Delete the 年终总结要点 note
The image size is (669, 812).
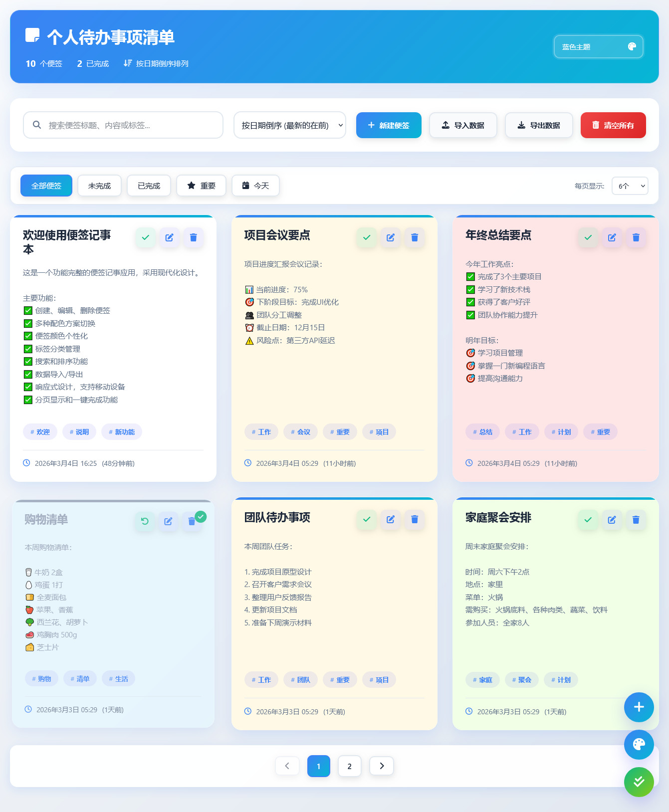point(636,237)
